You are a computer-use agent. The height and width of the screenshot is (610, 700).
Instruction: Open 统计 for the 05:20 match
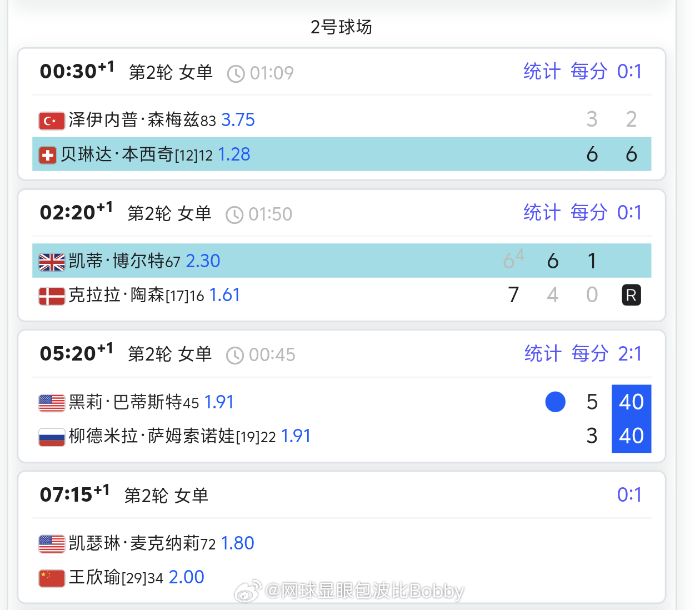543,354
